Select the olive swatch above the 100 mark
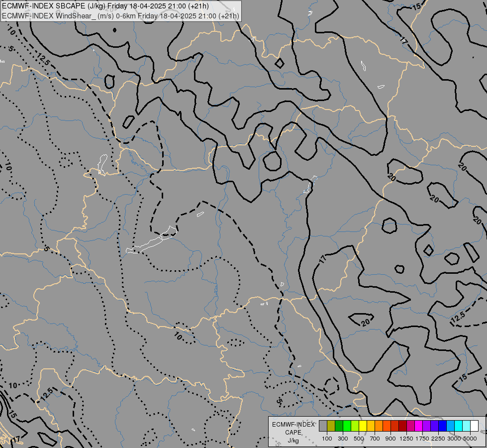The width and height of the screenshot is (487, 448). point(331,426)
